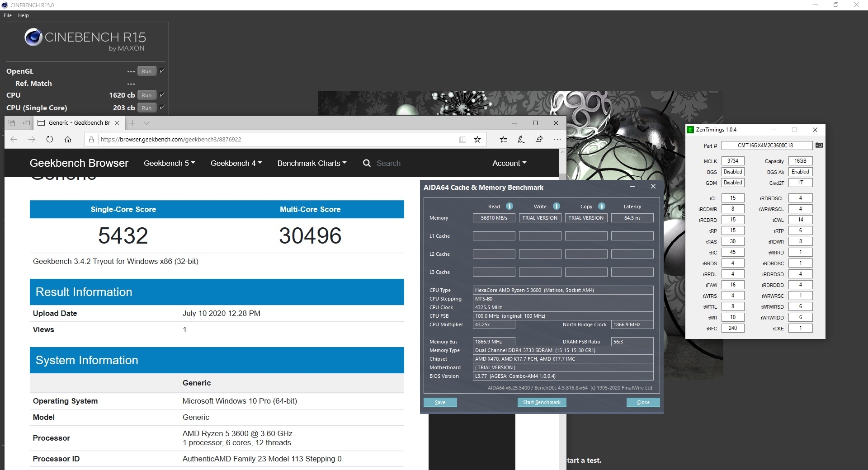
Task: Open a new browser tab with plus
Action: click(132, 123)
